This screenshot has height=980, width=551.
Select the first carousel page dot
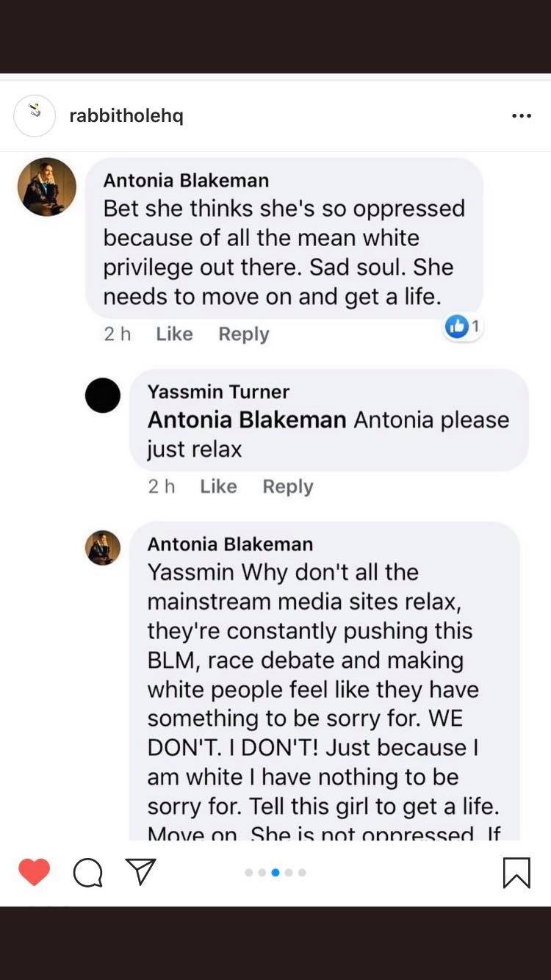pyautogui.click(x=249, y=873)
